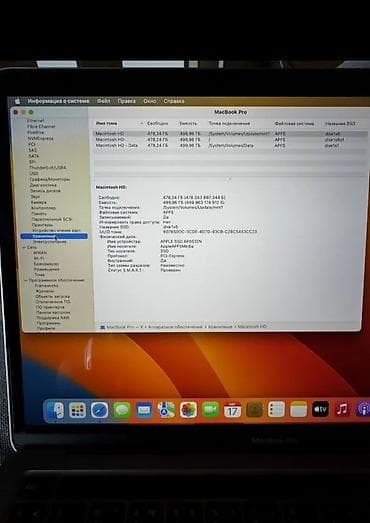Collapse the Программное обеспечение section
Image resolution: width=370 pixels, height=523 pixels.
(x=26, y=280)
